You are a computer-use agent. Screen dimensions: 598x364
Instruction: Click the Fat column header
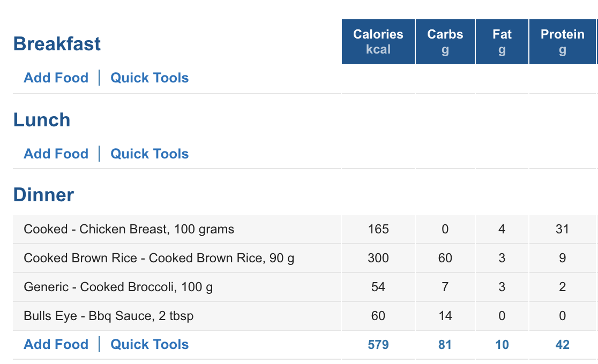[502, 42]
